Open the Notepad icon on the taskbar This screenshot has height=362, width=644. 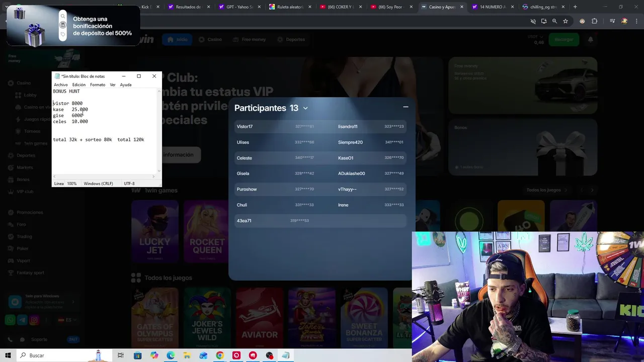tap(286, 355)
